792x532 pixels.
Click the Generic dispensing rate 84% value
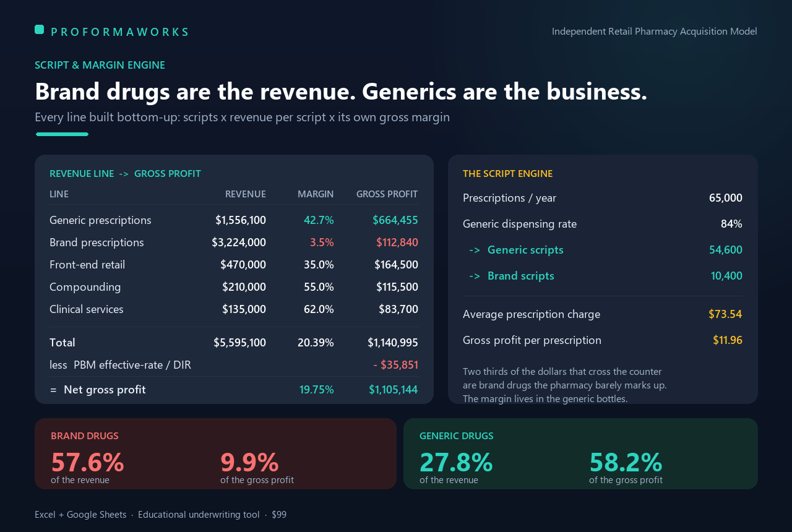(731, 224)
